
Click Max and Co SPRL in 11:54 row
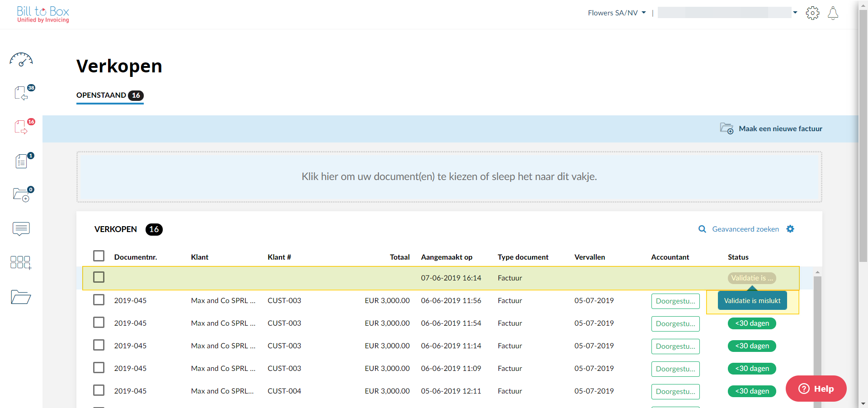[x=223, y=323]
